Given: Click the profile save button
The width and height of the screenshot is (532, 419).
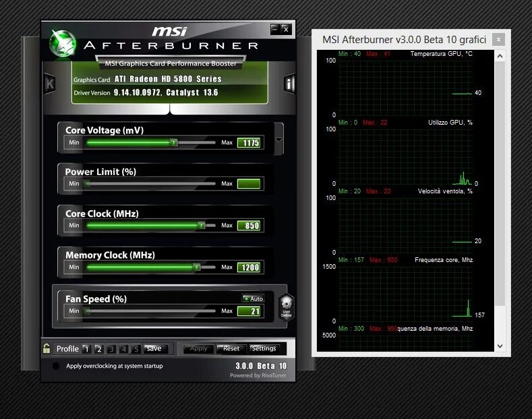Looking at the screenshot, I should pyautogui.click(x=155, y=348).
